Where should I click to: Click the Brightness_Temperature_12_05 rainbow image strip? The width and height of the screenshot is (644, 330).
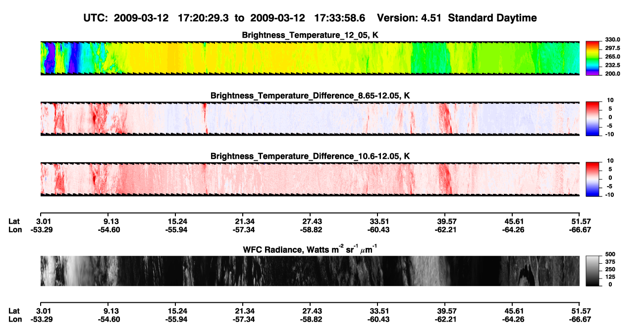pos(310,58)
